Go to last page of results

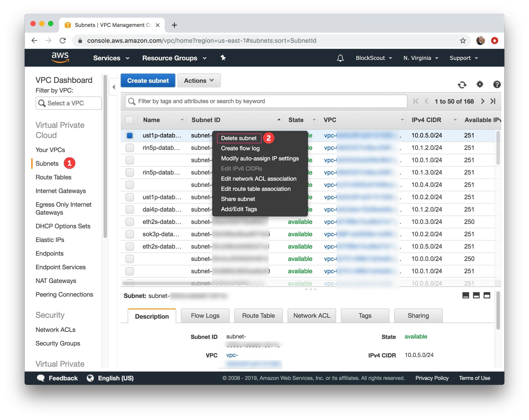point(493,101)
